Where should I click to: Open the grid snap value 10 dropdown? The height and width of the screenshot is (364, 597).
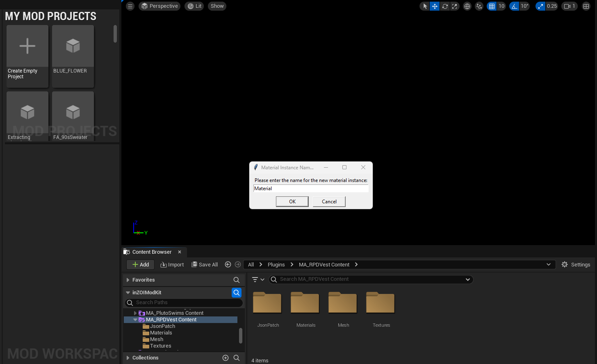pos(501,6)
